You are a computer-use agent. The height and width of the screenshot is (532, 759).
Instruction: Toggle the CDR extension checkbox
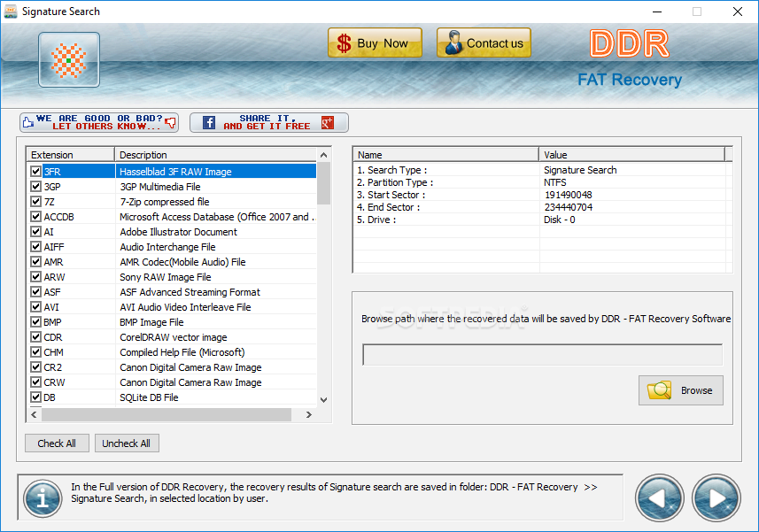point(35,336)
